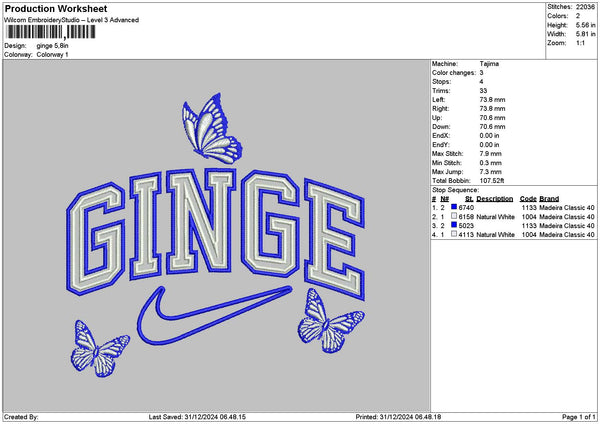The height and width of the screenshot is (424, 600).
Task: Click the 'Colorway 1' value
Action: [52, 55]
